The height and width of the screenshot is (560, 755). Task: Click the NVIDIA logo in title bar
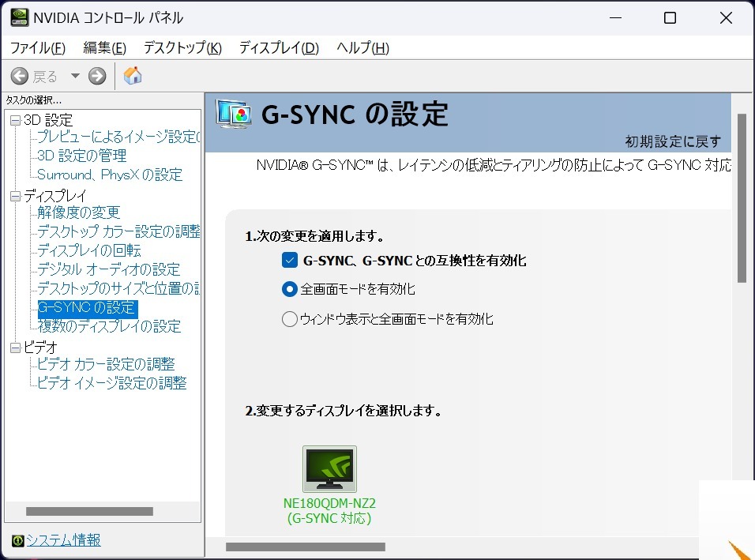click(x=19, y=18)
